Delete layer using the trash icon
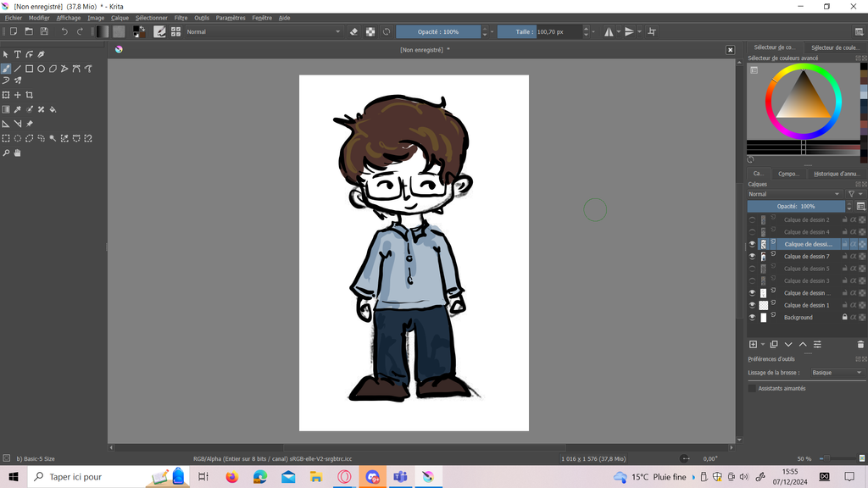The width and height of the screenshot is (868, 488). click(x=860, y=344)
